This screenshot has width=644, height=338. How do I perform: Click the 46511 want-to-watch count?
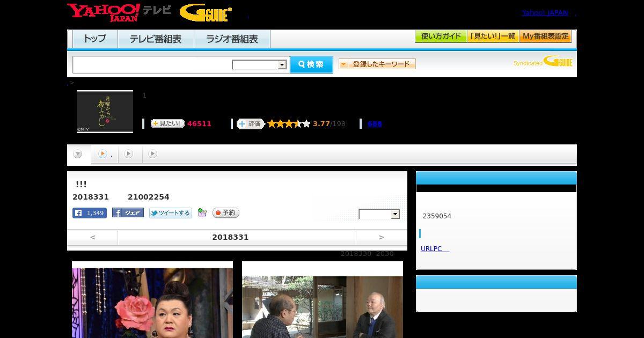[x=199, y=124]
